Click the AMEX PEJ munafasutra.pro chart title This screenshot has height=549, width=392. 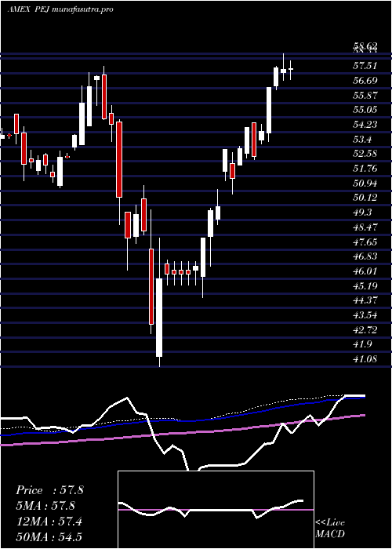60,9
